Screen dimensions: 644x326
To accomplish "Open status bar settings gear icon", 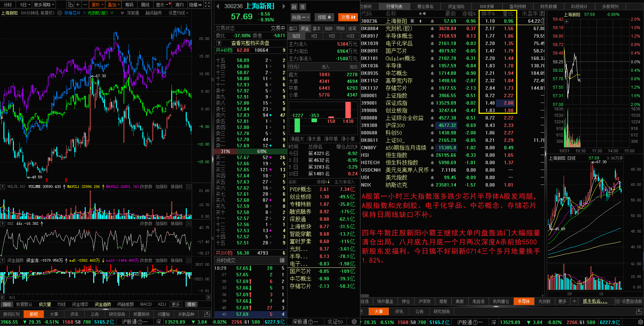I will [354, 322].
